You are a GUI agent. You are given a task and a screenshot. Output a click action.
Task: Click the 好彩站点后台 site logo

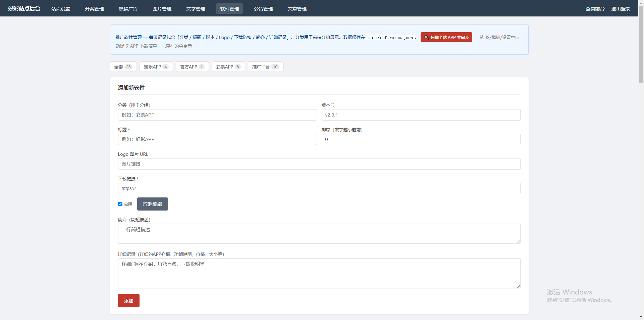(x=24, y=8)
